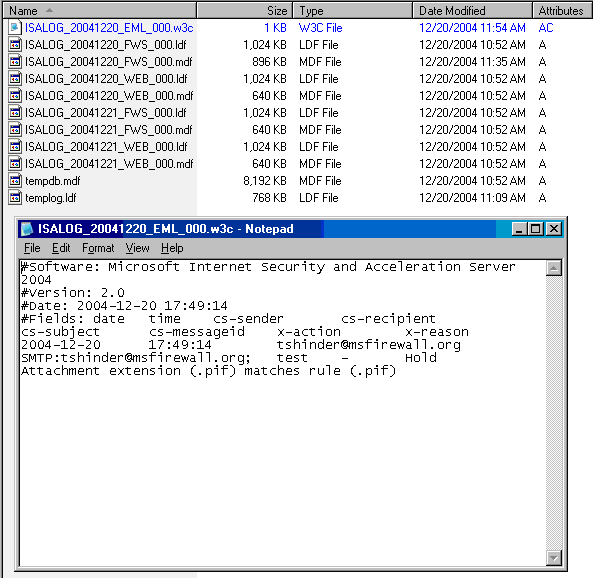Open the Format menu in Notepad
Viewport: 593px width, 578px height.
click(x=98, y=248)
